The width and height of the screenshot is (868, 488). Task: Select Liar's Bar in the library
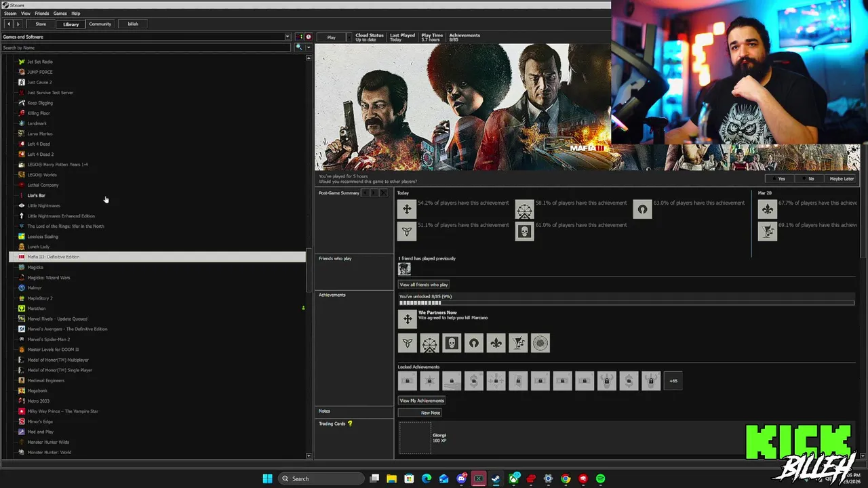coord(36,195)
